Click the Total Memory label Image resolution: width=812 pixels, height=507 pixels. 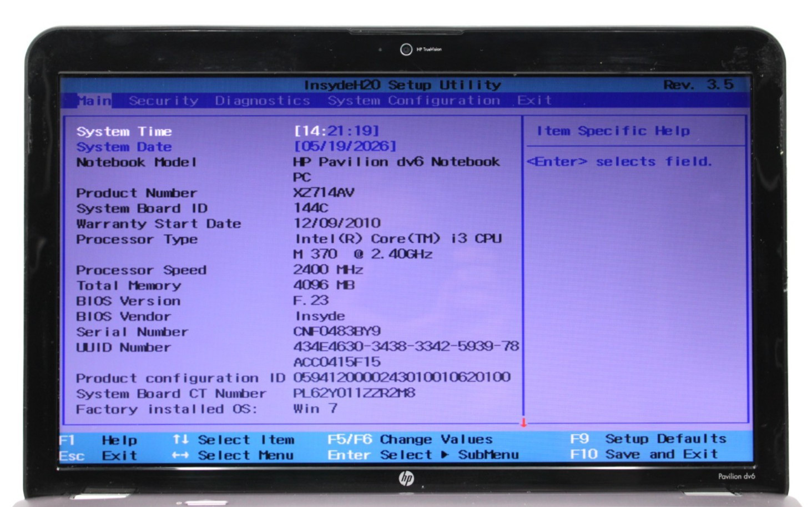pos(129,285)
